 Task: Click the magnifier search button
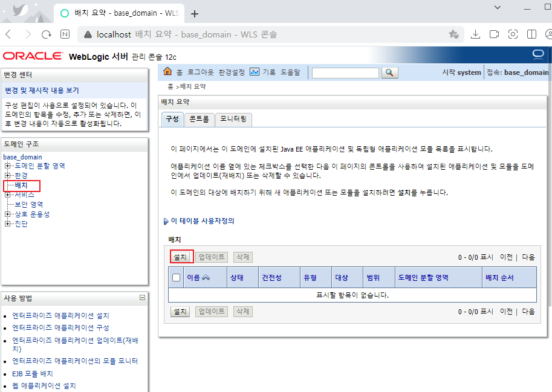389,72
